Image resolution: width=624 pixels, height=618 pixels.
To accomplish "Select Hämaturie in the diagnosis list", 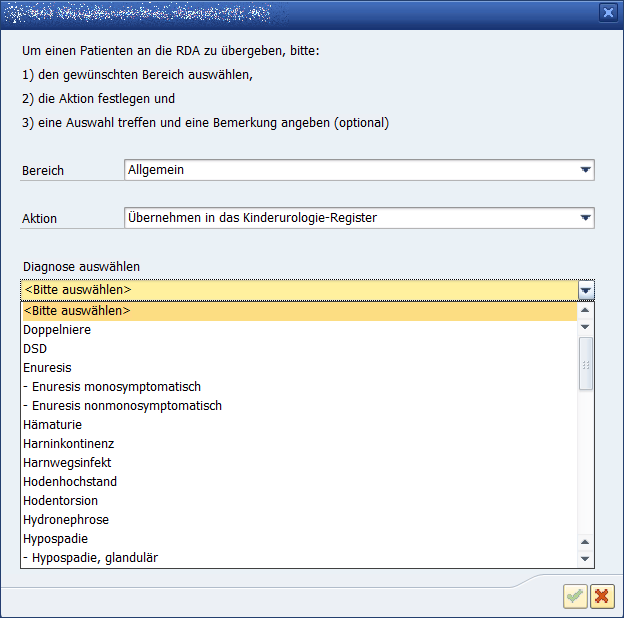I will 52,425.
